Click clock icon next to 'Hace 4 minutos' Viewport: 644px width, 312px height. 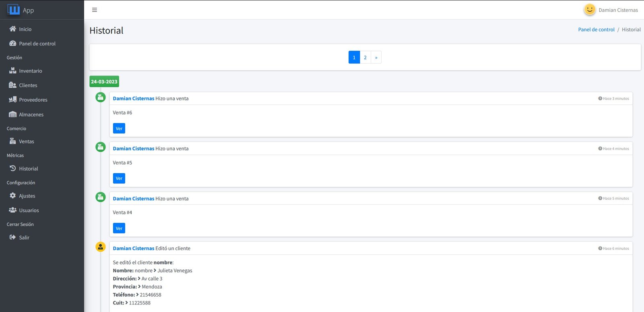pyautogui.click(x=600, y=149)
